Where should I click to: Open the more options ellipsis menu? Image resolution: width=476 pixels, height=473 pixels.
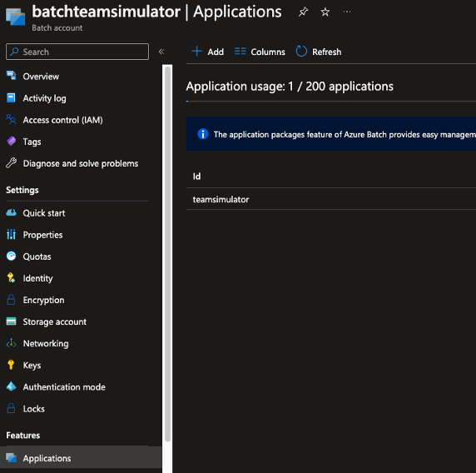347,12
